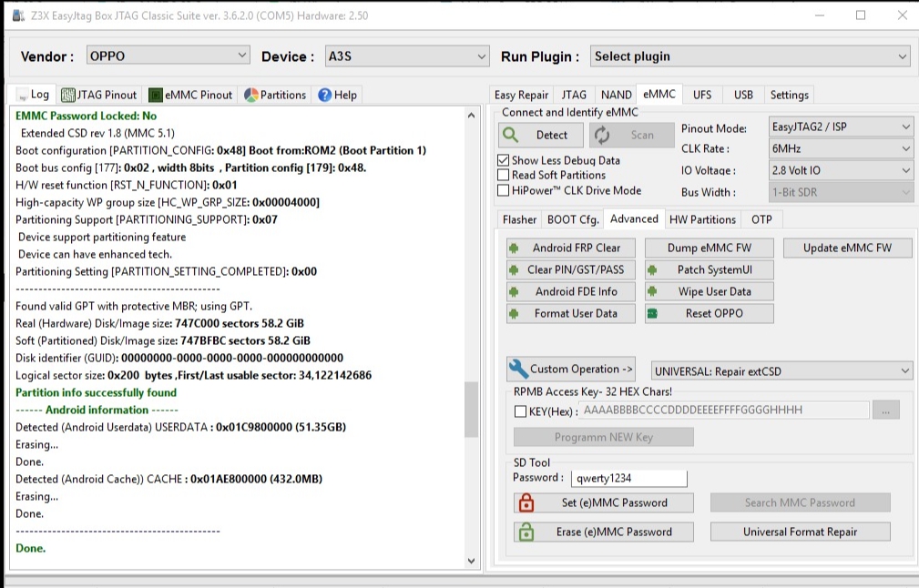Viewport: 919px width, 588px height.
Task: Open the HW Partitions sub-tab
Action: [x=702, y=219]
